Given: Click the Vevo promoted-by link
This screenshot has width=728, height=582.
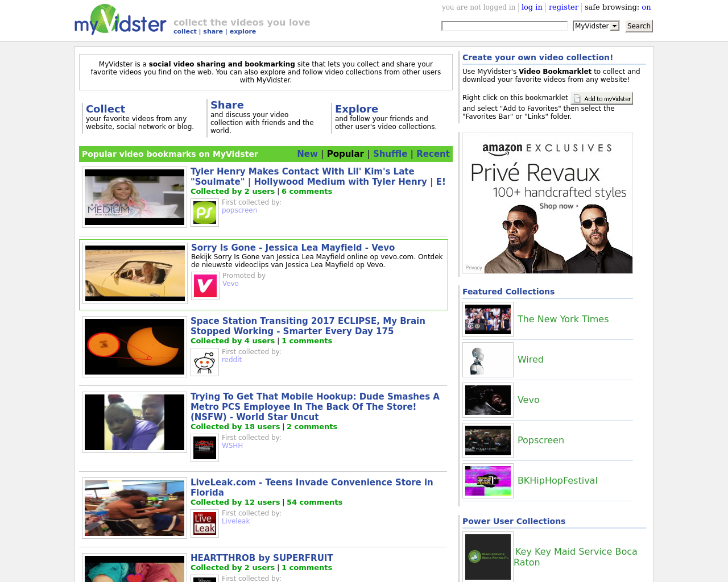Looking at the screenshot, I should (x=230, y=284).
